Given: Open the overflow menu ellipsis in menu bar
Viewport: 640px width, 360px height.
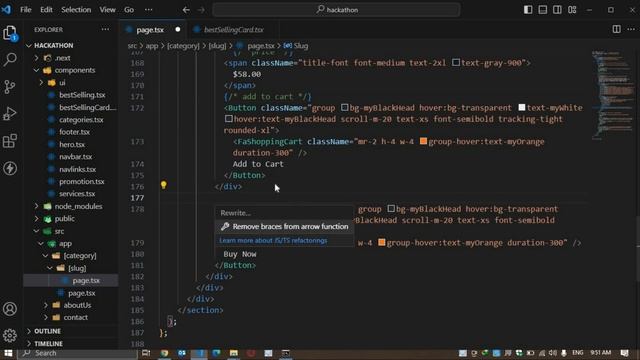Looking at the screenshot, I should pyautogui.click(x=149, y=9).
